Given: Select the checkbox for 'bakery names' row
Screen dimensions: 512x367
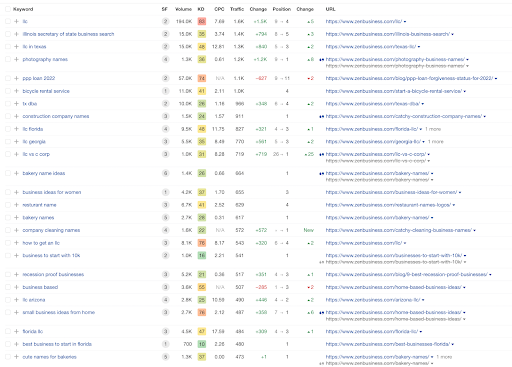Looking at the screenshot, I should pos(8,218).
